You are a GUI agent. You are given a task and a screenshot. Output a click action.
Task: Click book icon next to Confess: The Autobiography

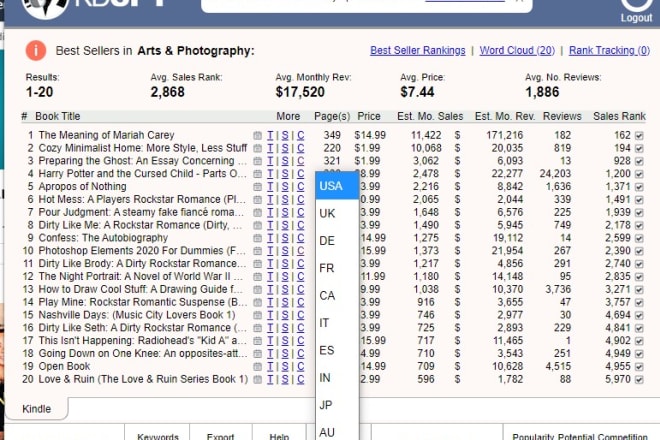(256, 239)
